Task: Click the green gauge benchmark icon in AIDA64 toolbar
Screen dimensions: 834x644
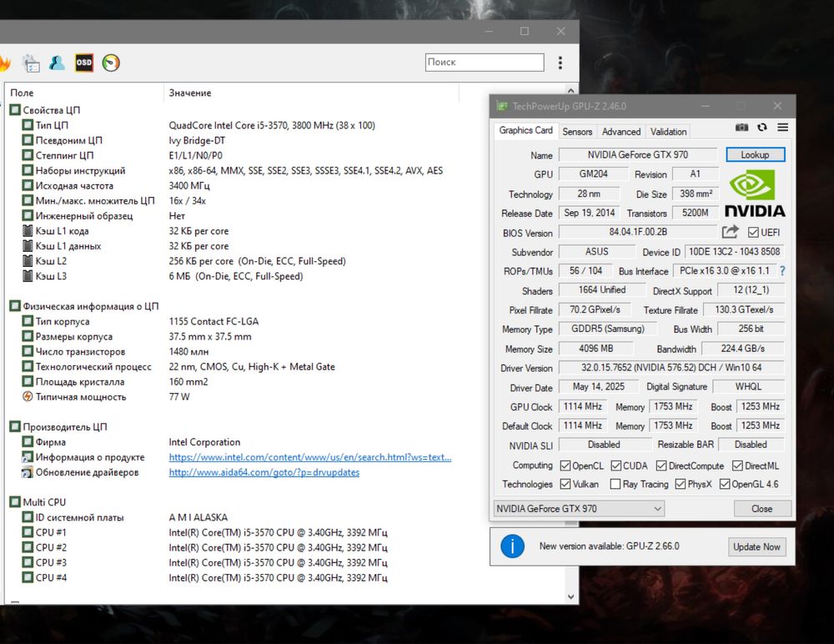Action: pyautogui.click(x=111, y=63)
